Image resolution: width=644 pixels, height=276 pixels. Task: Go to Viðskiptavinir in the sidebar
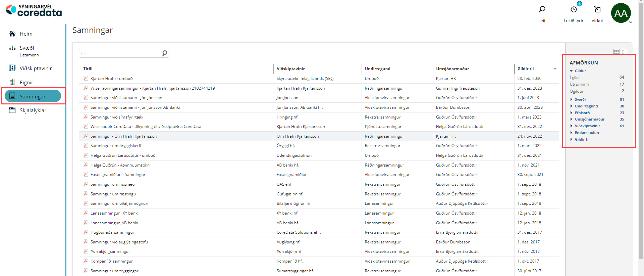(36, 68)
